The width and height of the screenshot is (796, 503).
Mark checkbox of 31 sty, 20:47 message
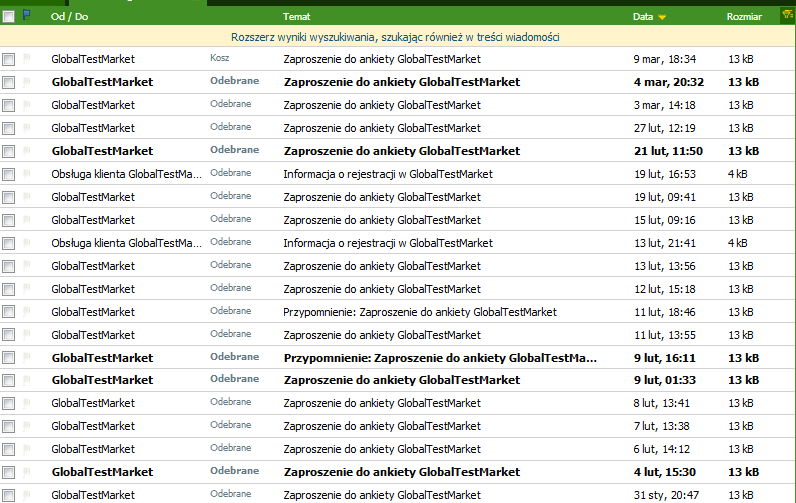(8, 495)
